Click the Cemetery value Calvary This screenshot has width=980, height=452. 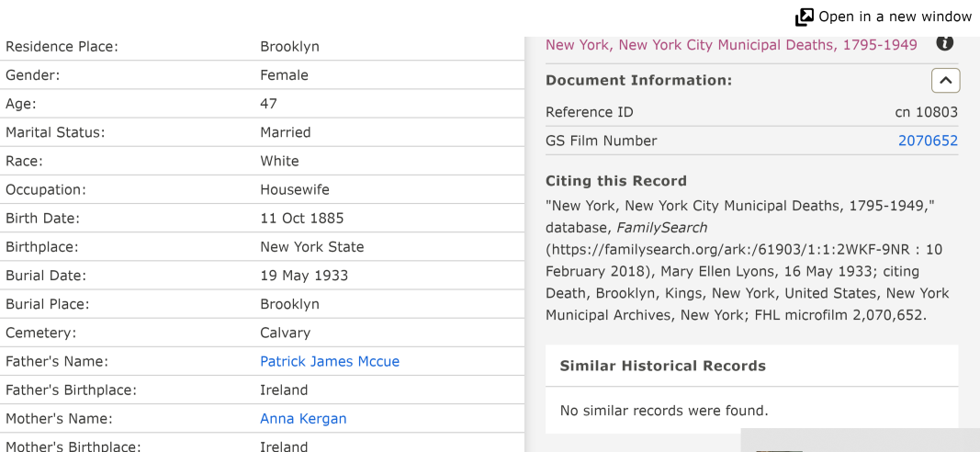pos(285,333)
